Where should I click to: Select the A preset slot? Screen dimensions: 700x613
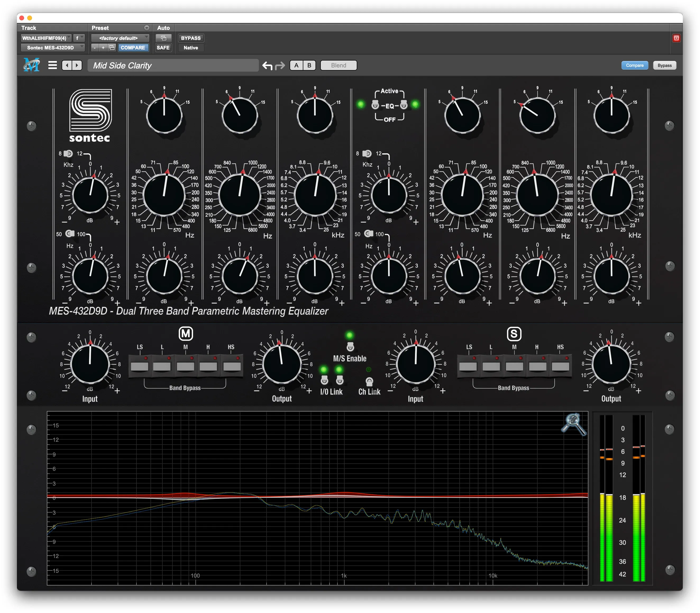296,65
